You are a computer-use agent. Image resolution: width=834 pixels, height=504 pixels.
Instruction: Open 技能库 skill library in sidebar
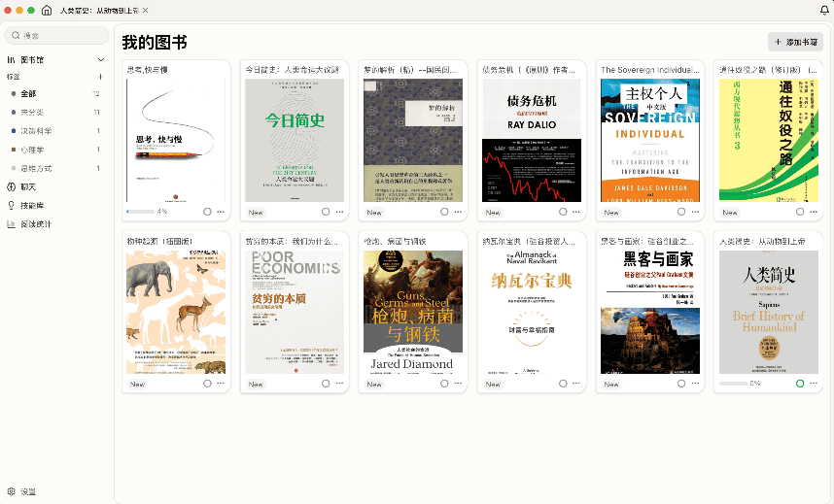(30, 205)
